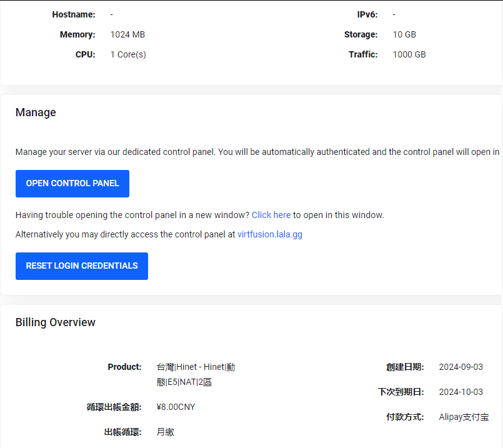503x448 pixels.
Task: Select the 2024-10-03 next due date
Action: pyautogui.click(x=461, y=392)
